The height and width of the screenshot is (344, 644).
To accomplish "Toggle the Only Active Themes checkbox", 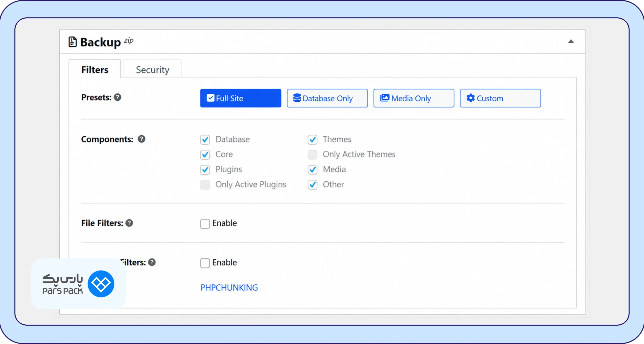I will click(x=312, y=155).
